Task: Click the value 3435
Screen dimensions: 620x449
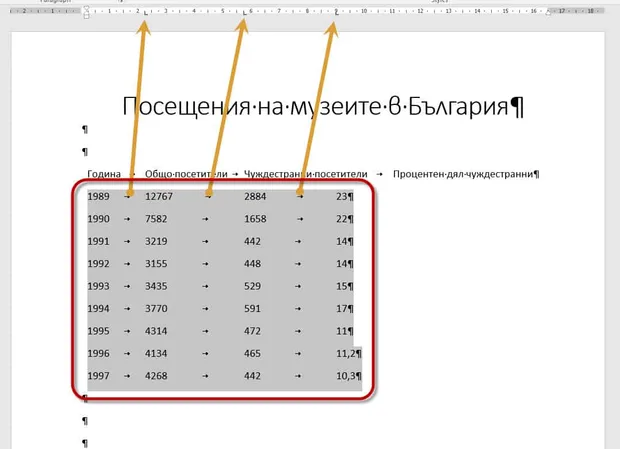Action: tap(156, 286)
